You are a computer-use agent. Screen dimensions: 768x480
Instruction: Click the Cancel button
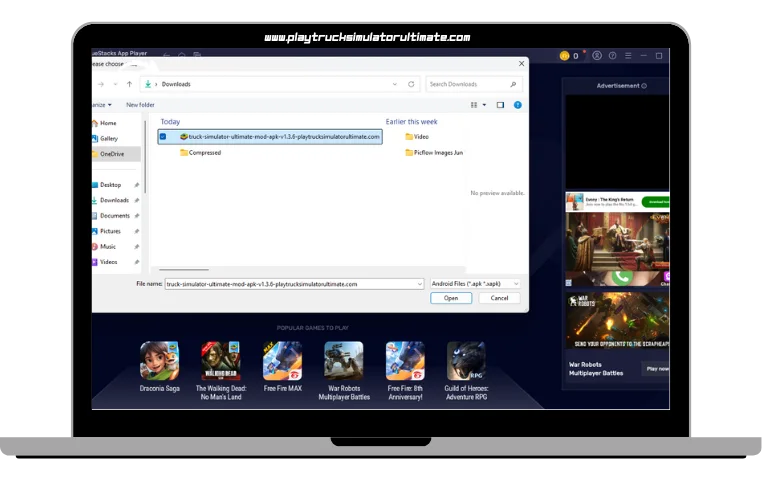coord(499,298)
